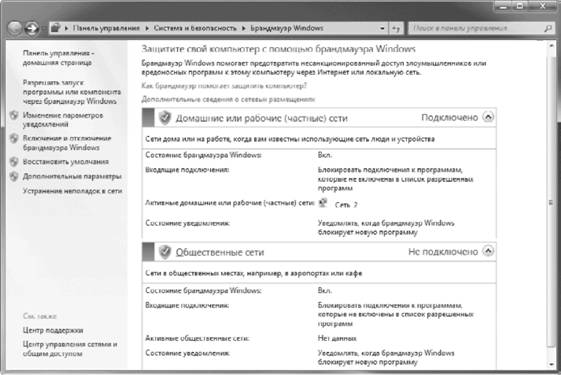Click the refresh button beside address bar
561x375 pixels.
coord(396,28)
